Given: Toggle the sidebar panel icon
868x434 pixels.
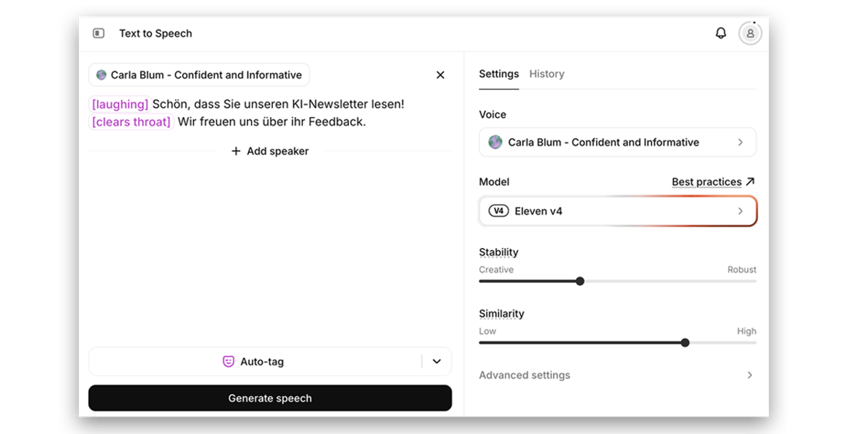Looking at the screenshot, I should coord(98,33).
